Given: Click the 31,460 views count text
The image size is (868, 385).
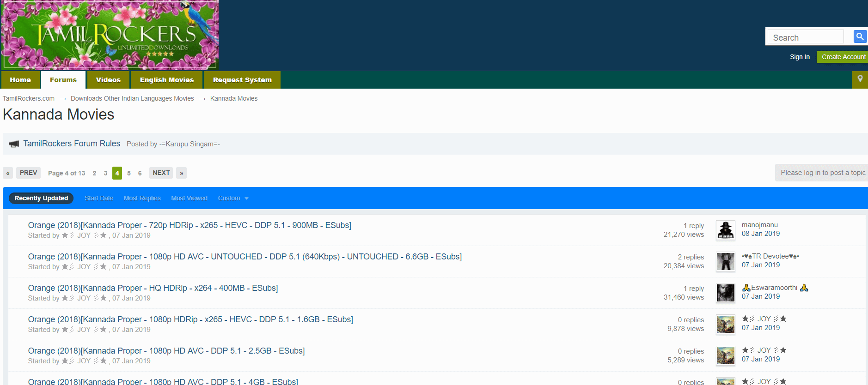Looking at the screenshot, I should (684, 297).
